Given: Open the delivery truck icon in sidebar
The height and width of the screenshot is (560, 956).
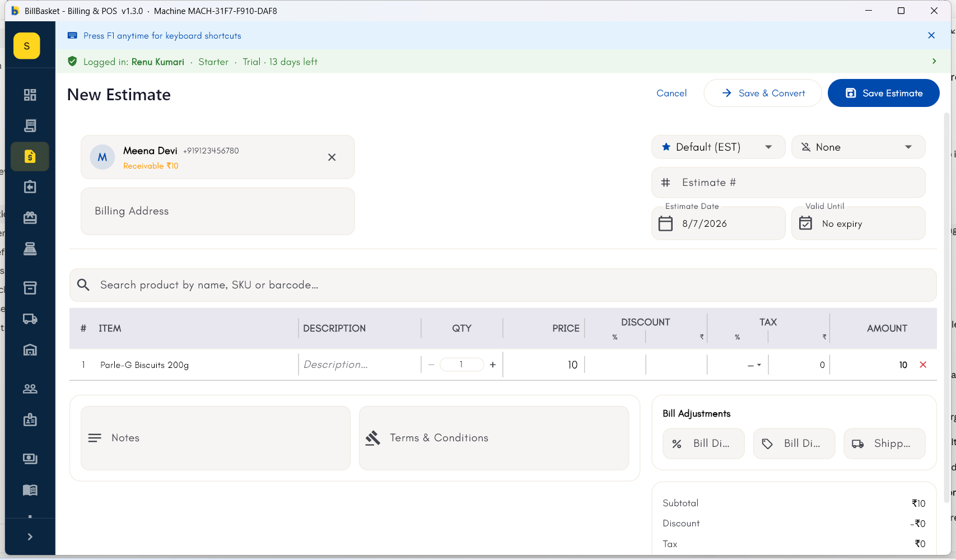Looking at the screenshot, I should [30, 319].
